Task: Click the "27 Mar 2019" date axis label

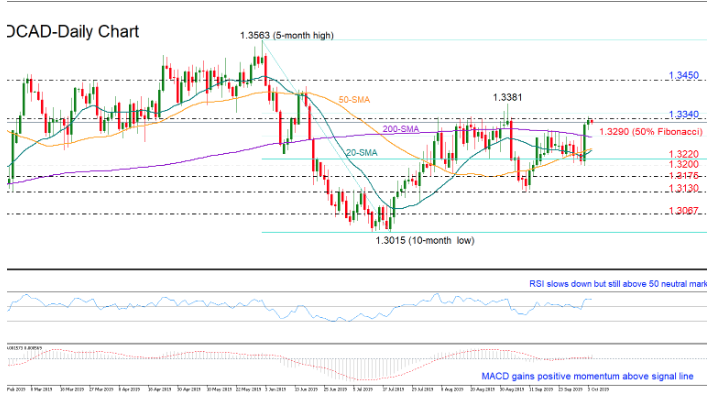Action: pos(101,389)
